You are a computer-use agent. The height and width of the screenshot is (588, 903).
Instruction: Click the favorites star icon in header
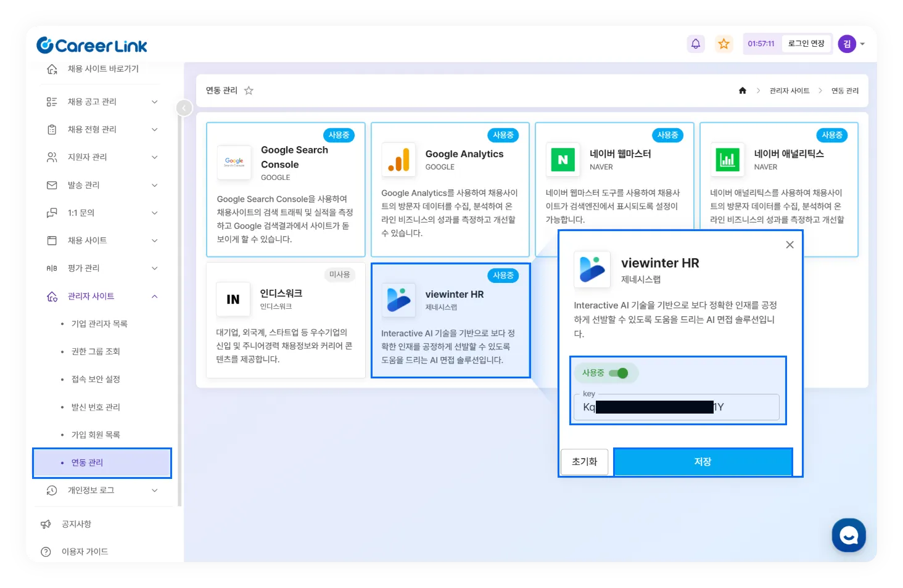[x=724, y=44]
